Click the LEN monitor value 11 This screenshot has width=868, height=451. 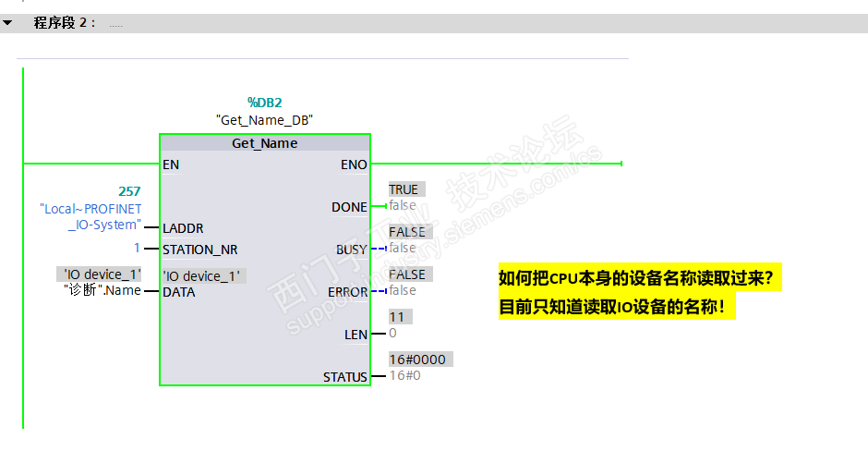(400, 317)
